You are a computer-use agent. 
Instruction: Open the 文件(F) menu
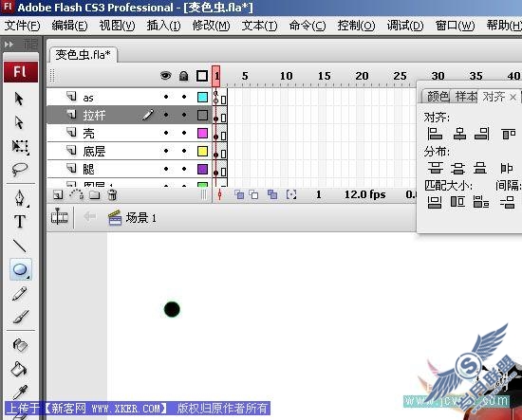click(23, 26)
